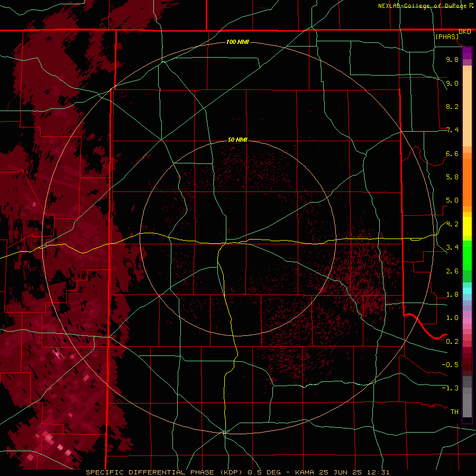The width and height of the screenshot is (476, 476).
Task: Click the 1.0 value on the color scale
Action: point(452,318)
